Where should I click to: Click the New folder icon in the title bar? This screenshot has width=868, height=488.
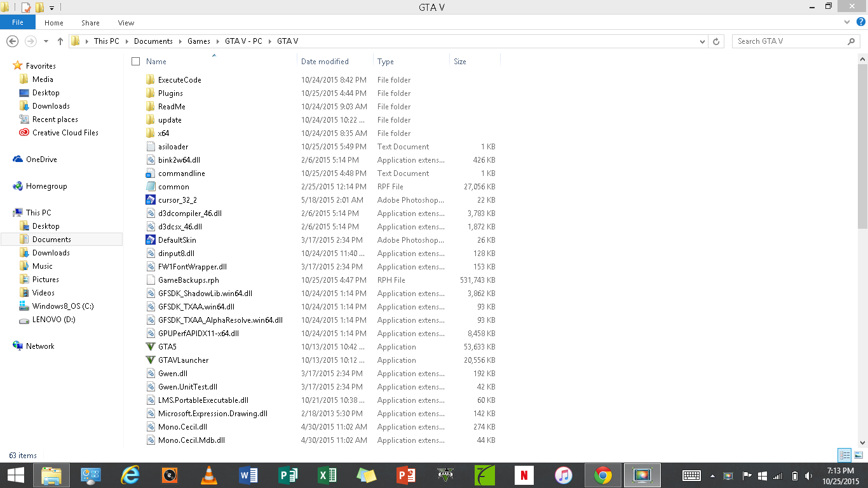[39, 7]
